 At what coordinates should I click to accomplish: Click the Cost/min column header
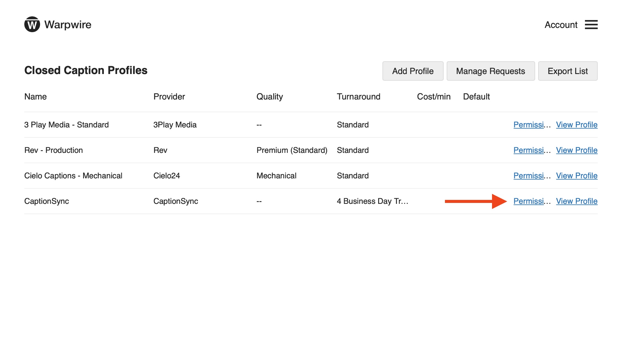[433, 96]
